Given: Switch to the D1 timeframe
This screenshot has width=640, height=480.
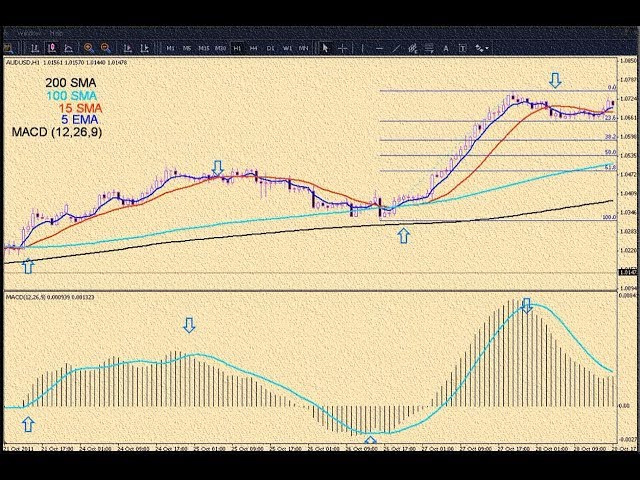Looking at the screenshot, I should pos(271,47).
